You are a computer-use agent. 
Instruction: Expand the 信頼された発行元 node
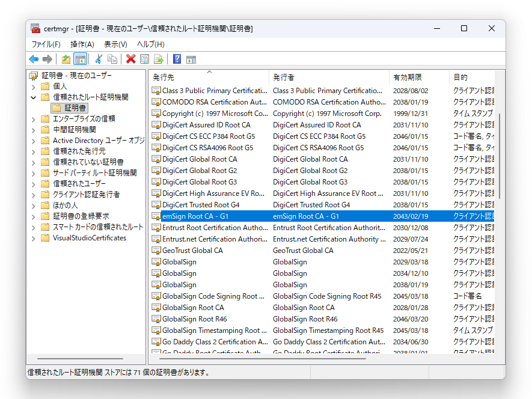point(33,151)
